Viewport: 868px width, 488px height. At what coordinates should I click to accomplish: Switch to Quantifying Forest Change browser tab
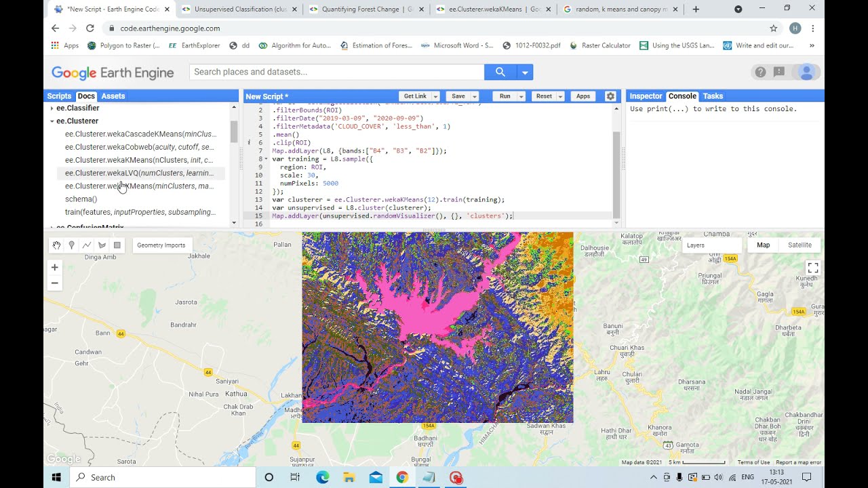pos(367,9)
